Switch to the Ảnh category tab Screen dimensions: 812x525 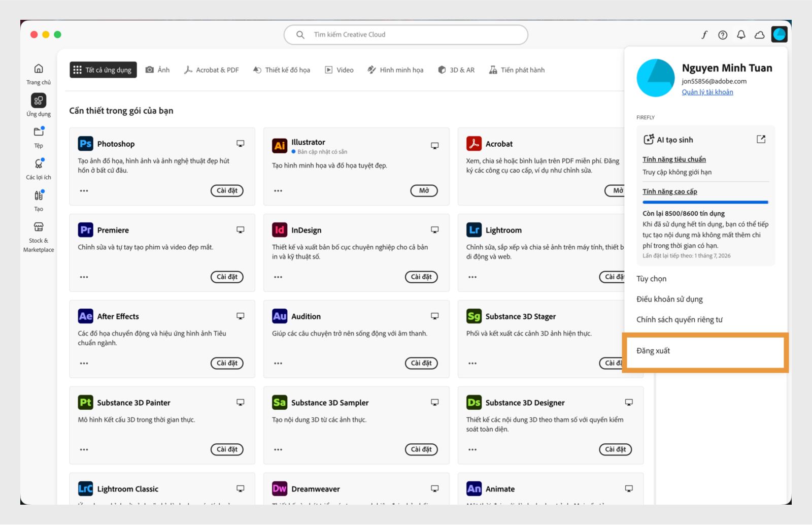158,70
